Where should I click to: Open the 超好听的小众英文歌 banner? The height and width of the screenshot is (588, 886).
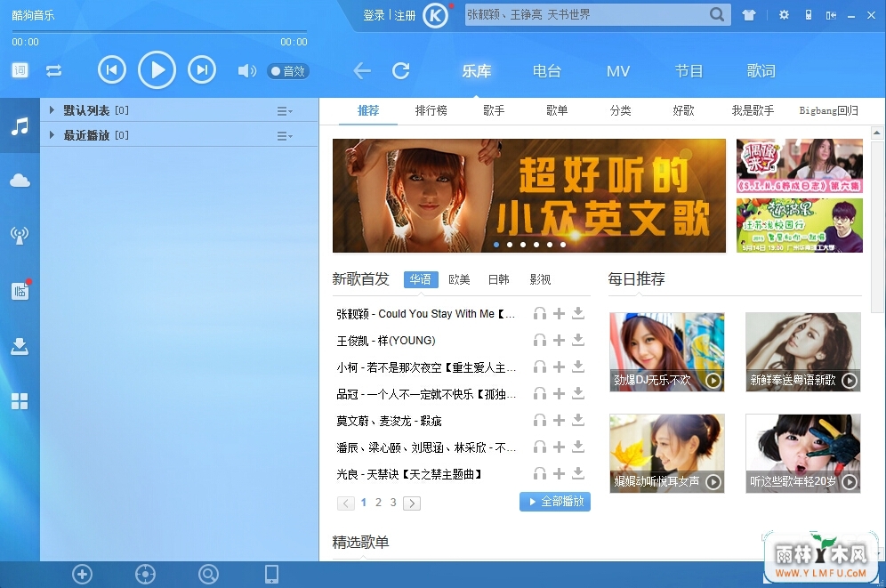(x=529, y=196)
